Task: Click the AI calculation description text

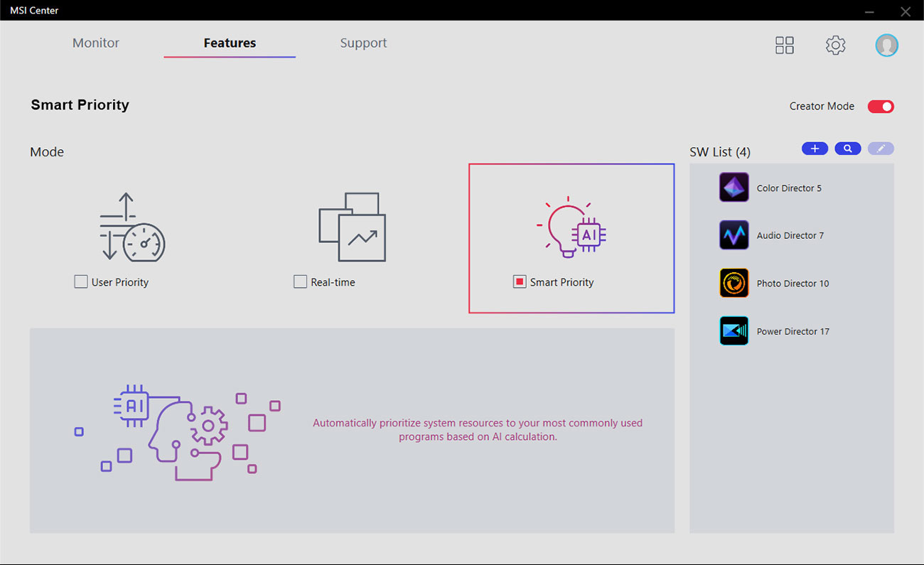Action: tap(478, 430)
